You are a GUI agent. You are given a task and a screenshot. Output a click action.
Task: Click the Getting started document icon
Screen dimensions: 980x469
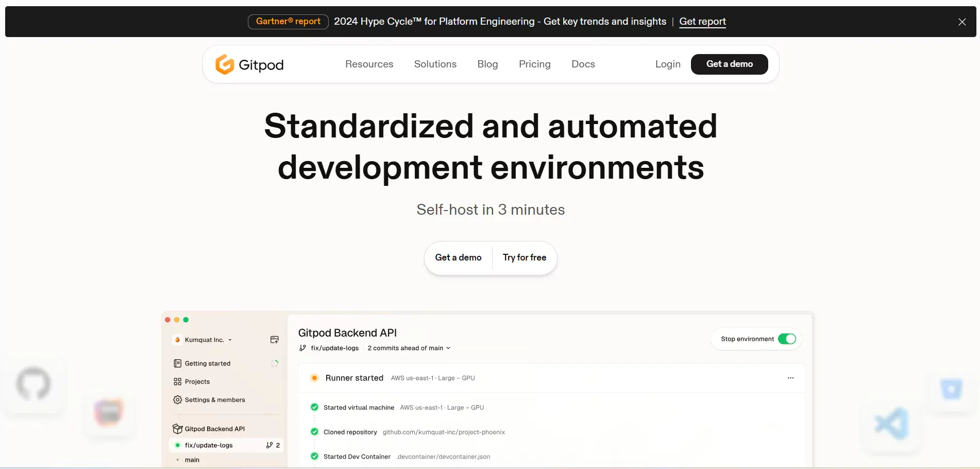pos(178,363)
